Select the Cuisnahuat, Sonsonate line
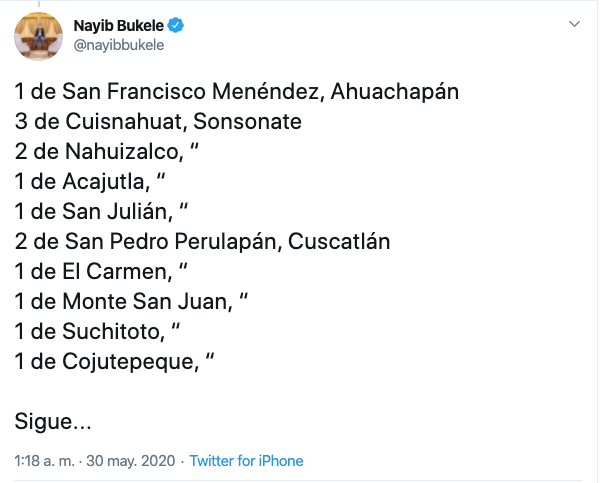The width and height of the screenshot is (601, 483). tap(158, 122)
